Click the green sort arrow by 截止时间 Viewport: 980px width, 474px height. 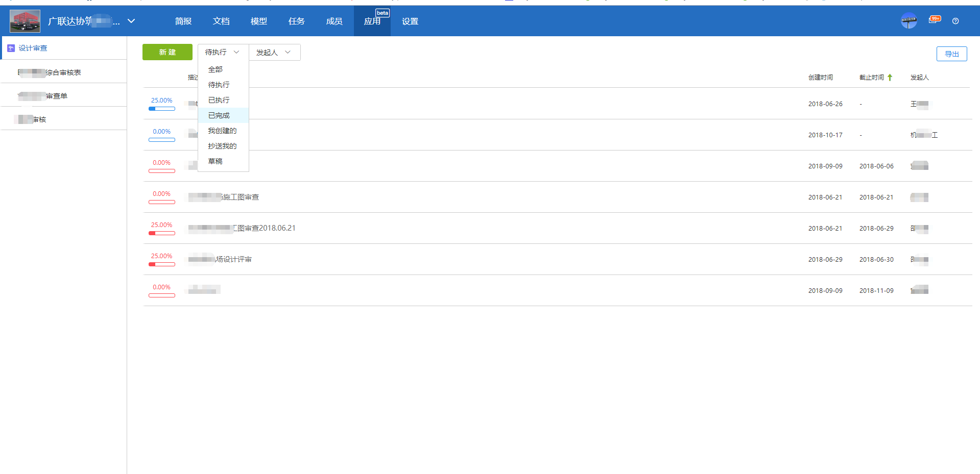[890, 78]
